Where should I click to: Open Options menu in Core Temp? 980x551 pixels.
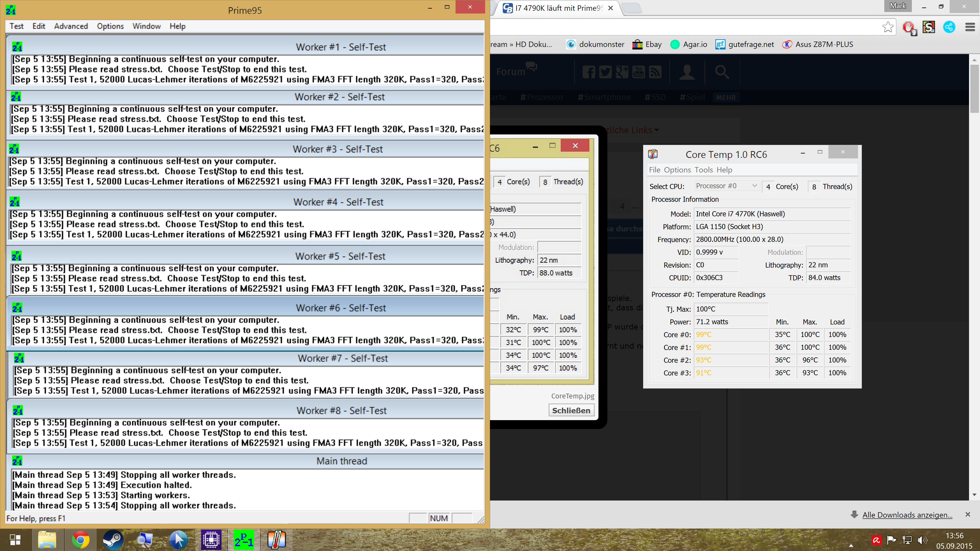coord(677,170)
